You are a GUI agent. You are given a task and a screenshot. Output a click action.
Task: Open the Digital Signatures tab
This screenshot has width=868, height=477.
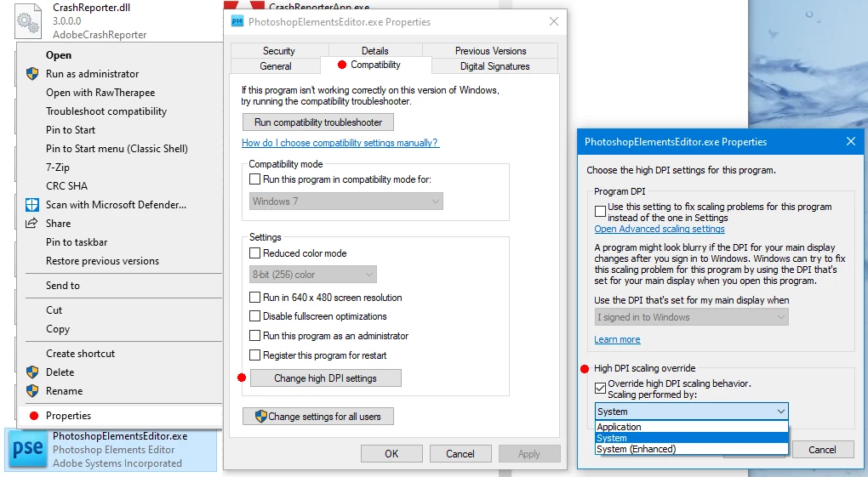[495, 65]
